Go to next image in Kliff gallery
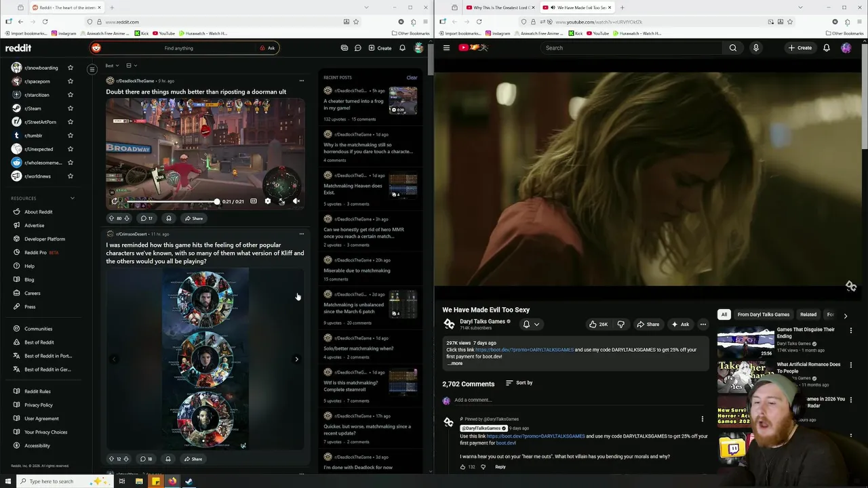The height and width of the screenshot is (488, 868). click(x=296, y=359)
